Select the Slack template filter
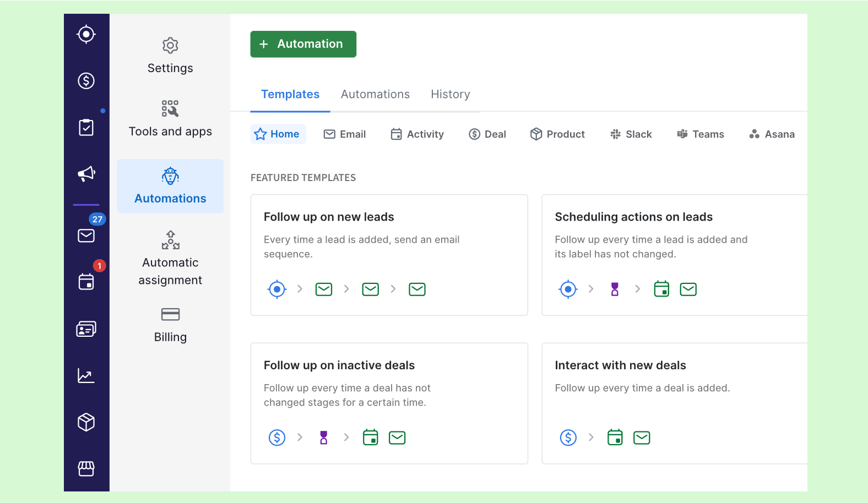This screenshot has height=503, width=868. click(x=631, y=134)
